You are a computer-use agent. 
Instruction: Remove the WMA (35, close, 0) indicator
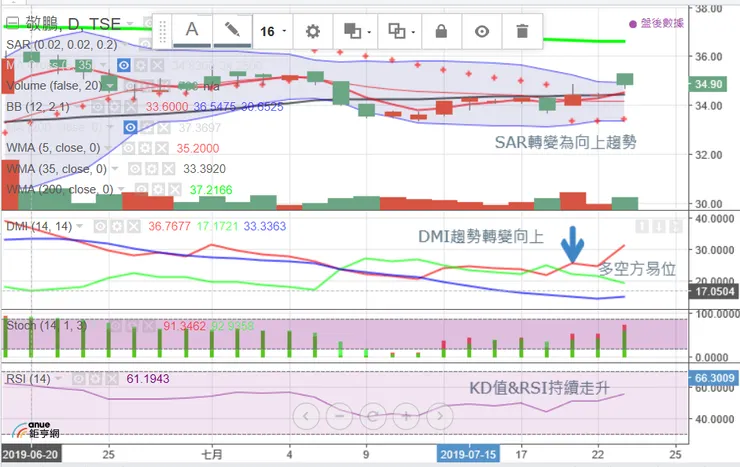(x=168, y=169)
